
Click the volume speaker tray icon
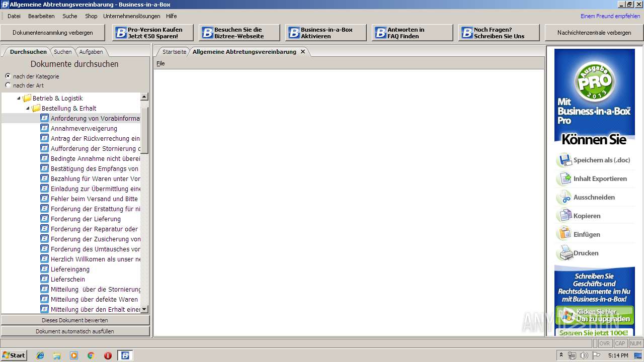(584, 355)
